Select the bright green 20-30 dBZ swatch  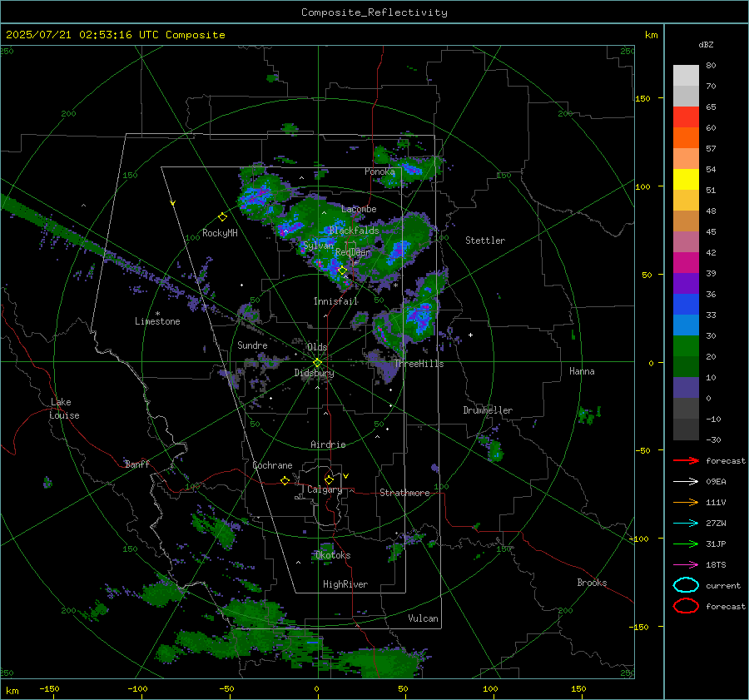coord(686,346)
